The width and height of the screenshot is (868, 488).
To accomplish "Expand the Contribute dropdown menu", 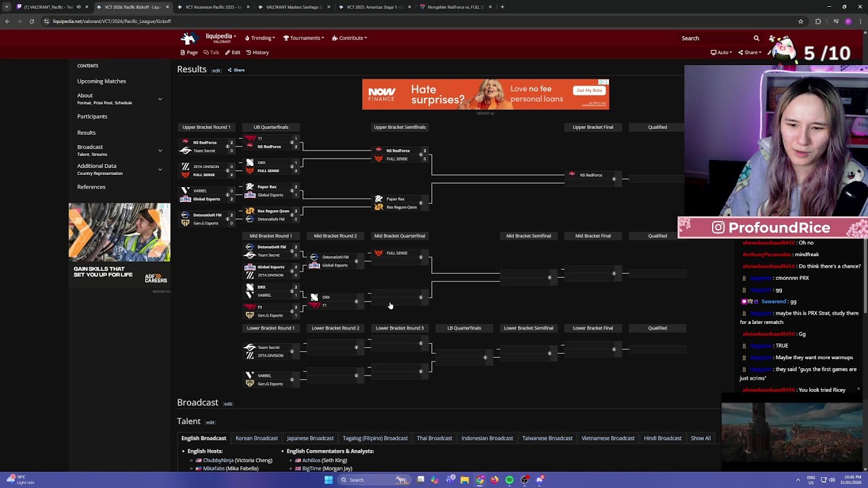I will point(349,38).
